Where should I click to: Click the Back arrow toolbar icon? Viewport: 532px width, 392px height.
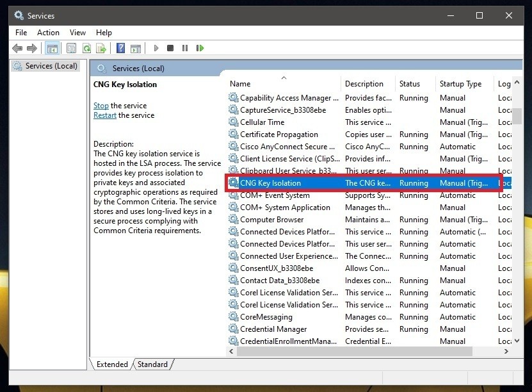(17, 48)
